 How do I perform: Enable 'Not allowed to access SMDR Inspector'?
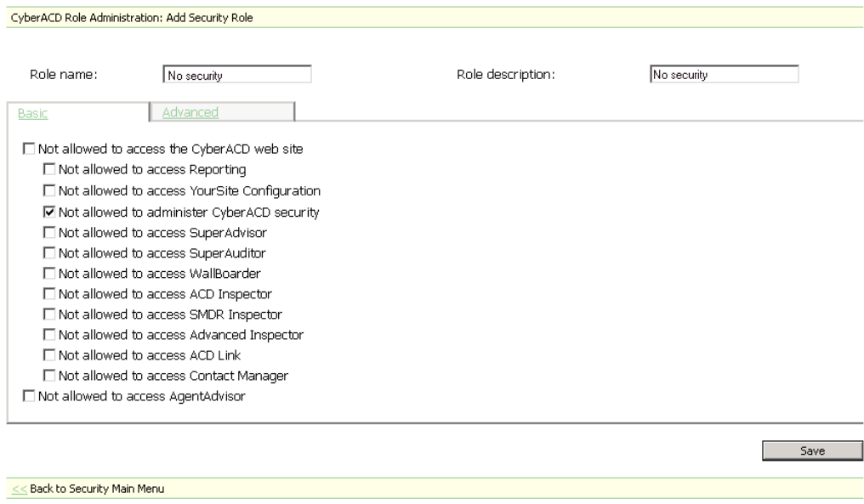point(49,314)
